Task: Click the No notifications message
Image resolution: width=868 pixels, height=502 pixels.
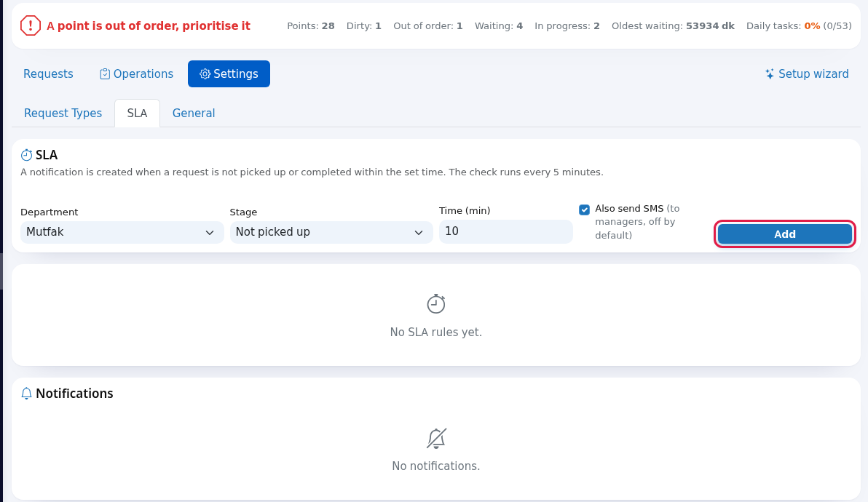Action: 436,466
